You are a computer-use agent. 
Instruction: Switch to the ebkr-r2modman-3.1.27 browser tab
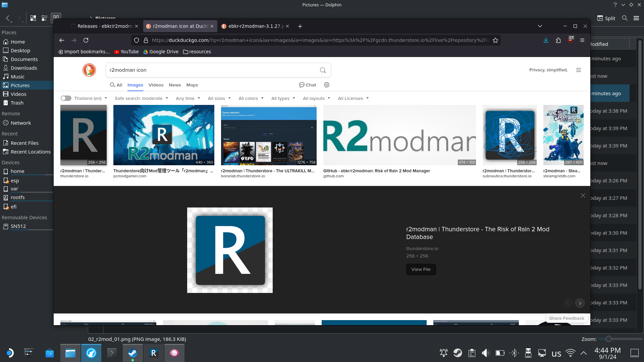click(255, 26)
